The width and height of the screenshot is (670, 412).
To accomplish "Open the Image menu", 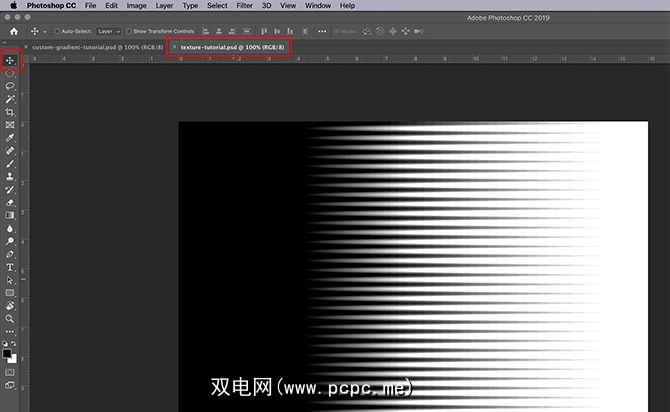I will [x=137, y=6].
